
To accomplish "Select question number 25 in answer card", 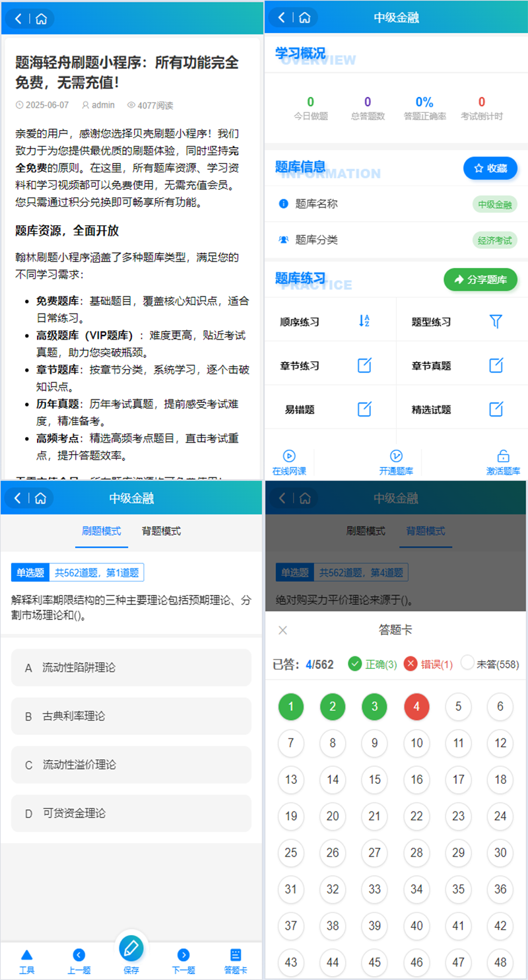I will pyautogui.click(x=290, y=853).
